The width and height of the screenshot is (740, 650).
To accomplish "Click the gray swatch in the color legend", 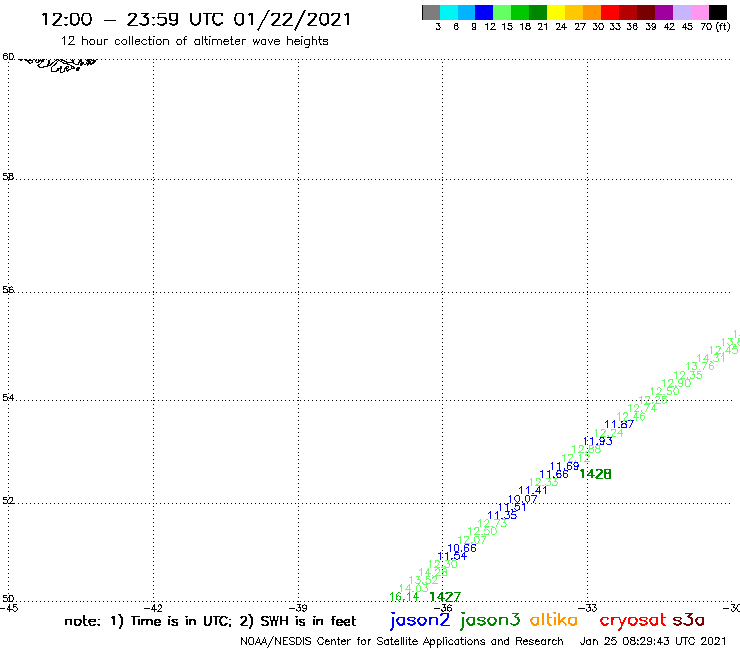I will pyautogui.click(x=431, y=12).
